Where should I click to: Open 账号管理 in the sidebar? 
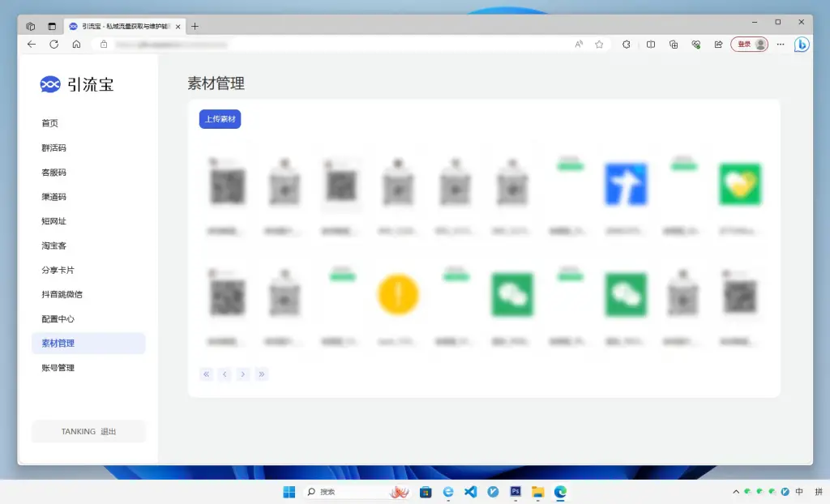58,368
